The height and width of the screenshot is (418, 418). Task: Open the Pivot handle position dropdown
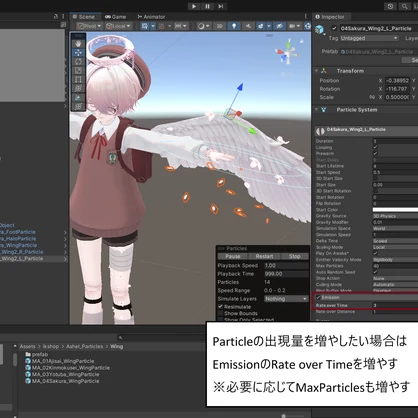coord(90,26)
